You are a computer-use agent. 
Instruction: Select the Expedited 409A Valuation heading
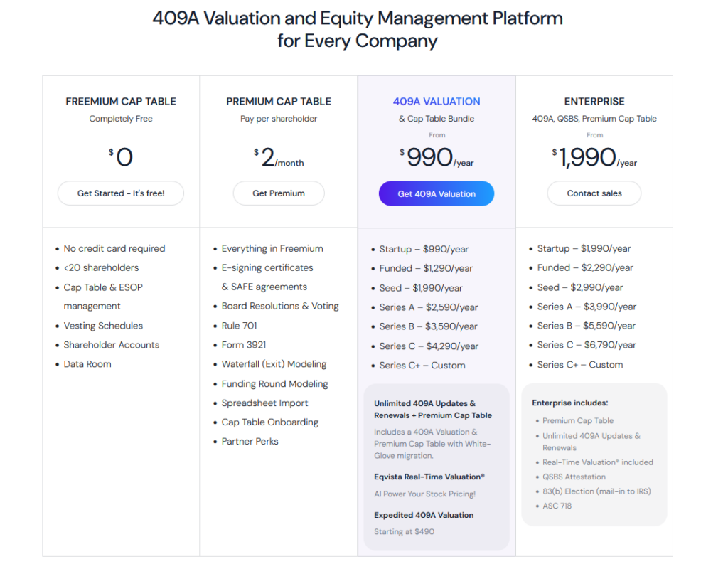click(x=424, y=515)
